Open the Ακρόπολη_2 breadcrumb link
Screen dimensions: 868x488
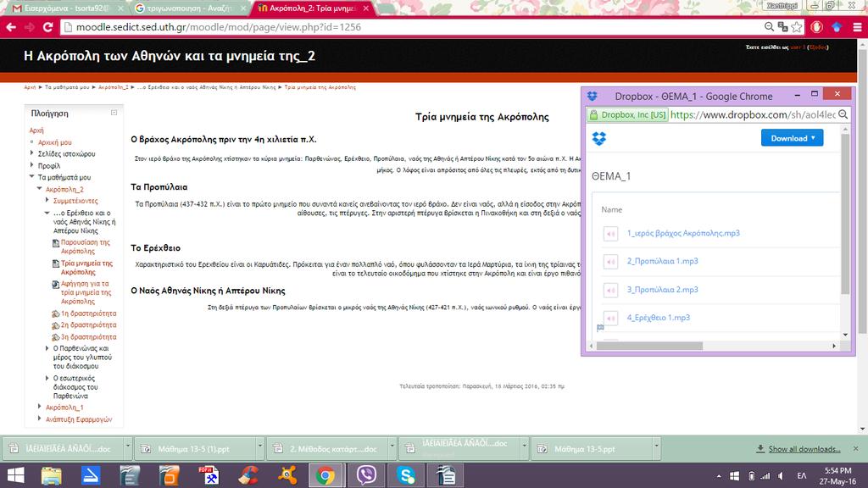[114, 87]
